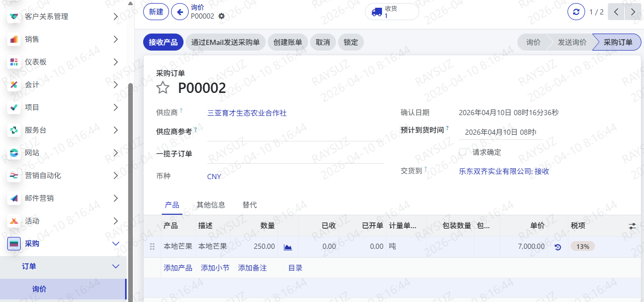Image resolution: width=644 pixels, height=302 pixels.
Task: Collapse the 订单 submenu chevron
Action: point(115,266)
